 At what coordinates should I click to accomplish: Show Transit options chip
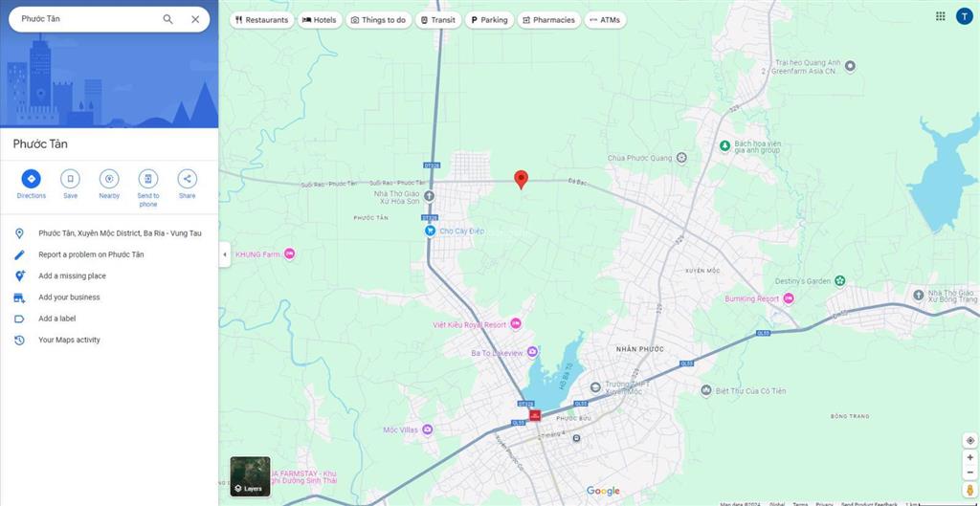[438, 20]
